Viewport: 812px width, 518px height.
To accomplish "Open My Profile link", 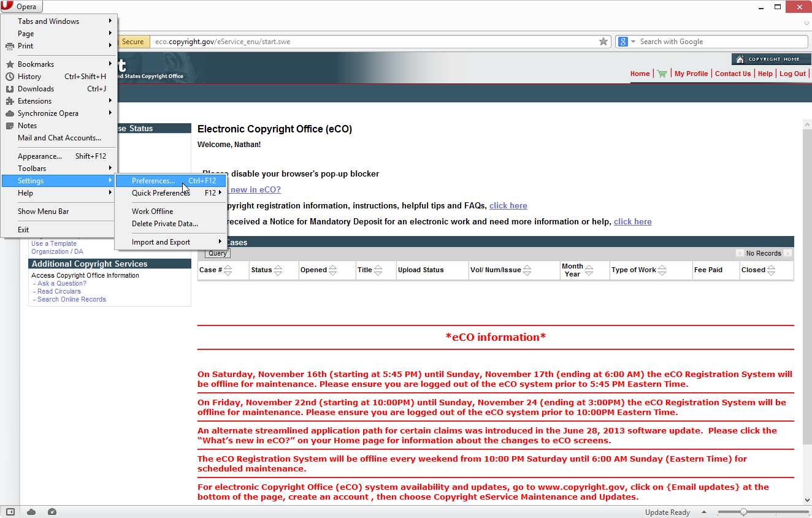I will click(x=691, y=74).
